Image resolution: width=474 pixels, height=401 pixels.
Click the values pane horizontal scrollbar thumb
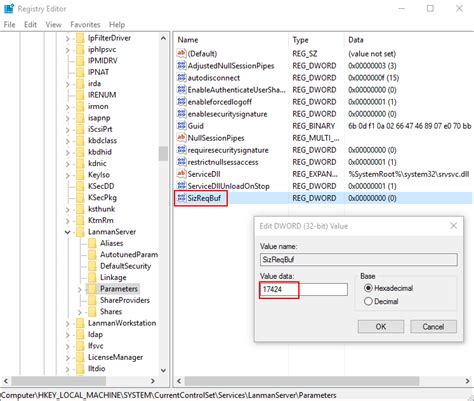pos(302,380)
